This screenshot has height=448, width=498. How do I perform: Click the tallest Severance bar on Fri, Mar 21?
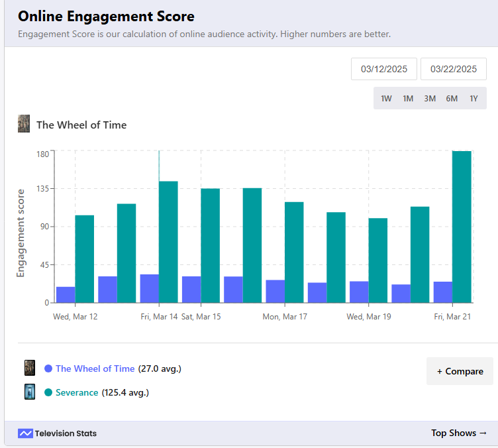(x=462, y=227)
